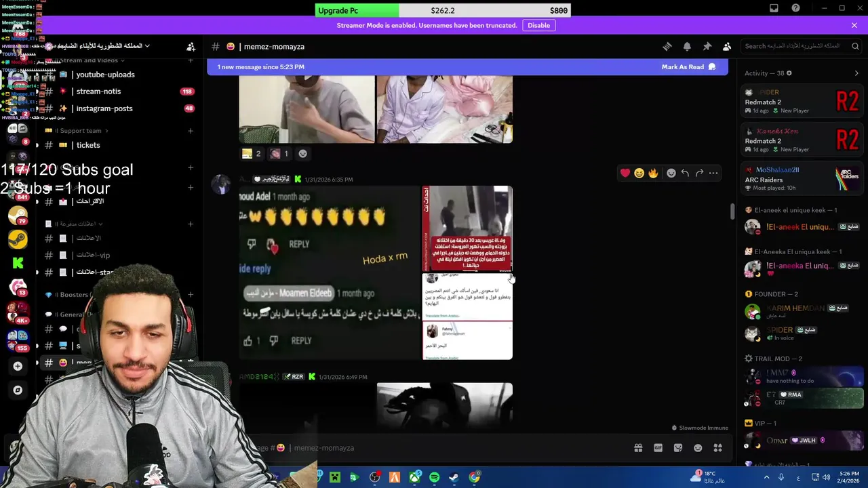Image resolution: width=868 pixels, height=488 pixels.
Task: Open Discord help icon
Action: (x=796, y=8)
